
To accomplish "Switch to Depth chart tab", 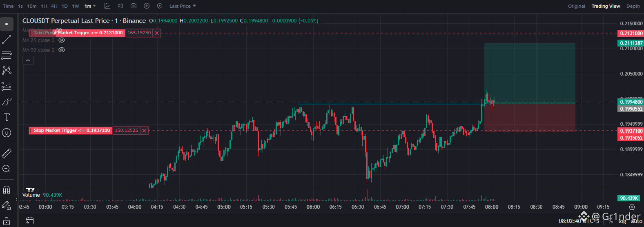I will [633, 6].
